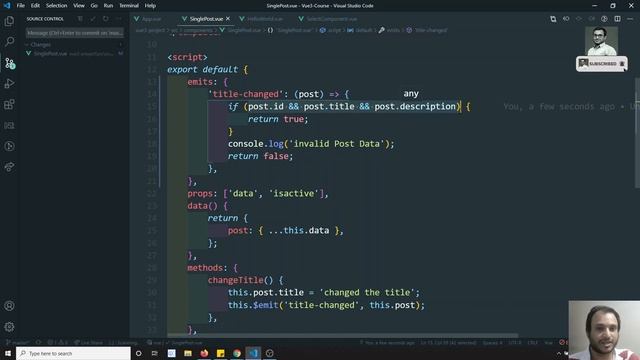Screen dimensions: 640x360
Task: Open Sticky Notes yellow icon on taskbar
Action: click(220, 353)
